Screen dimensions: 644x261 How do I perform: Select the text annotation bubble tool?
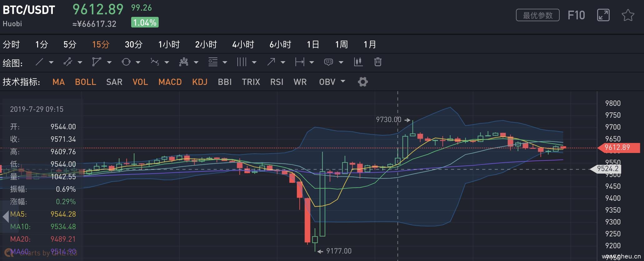tap(329, 62)
